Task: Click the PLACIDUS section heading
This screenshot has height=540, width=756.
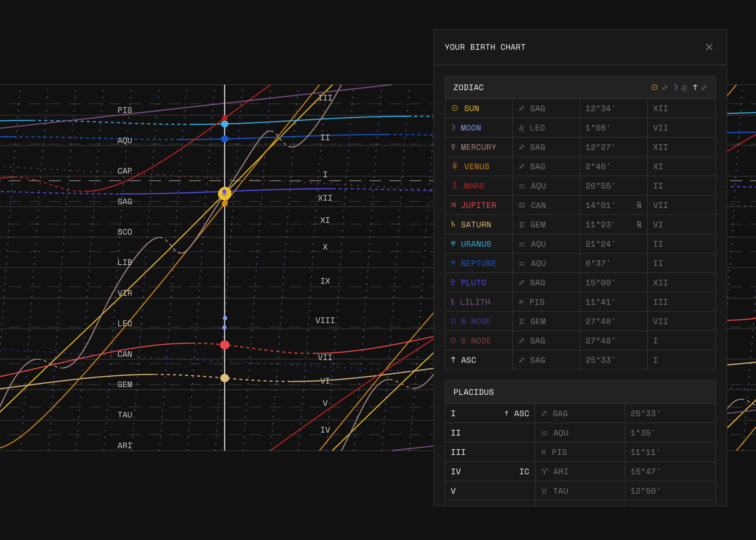Action: tap(474, 392)
